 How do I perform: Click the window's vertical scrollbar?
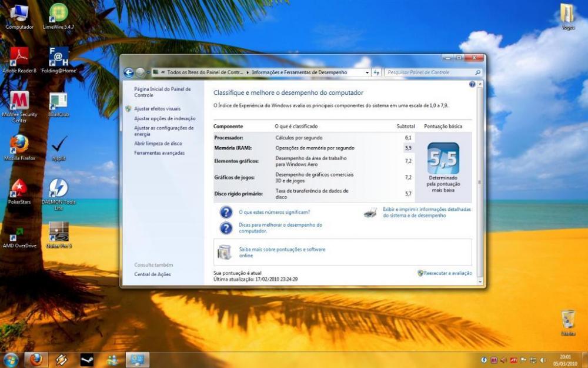click(480, 183)
